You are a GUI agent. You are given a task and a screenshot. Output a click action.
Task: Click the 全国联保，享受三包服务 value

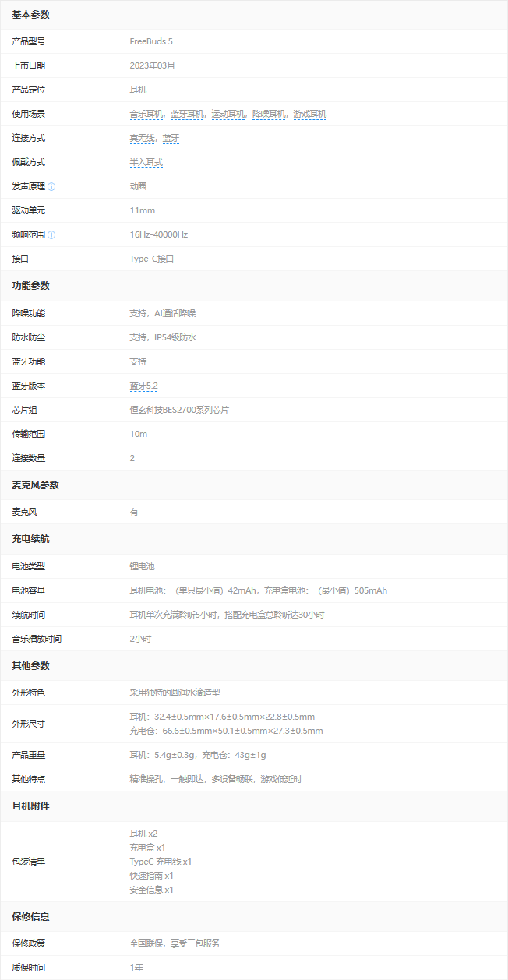click(x=175, y=943)
